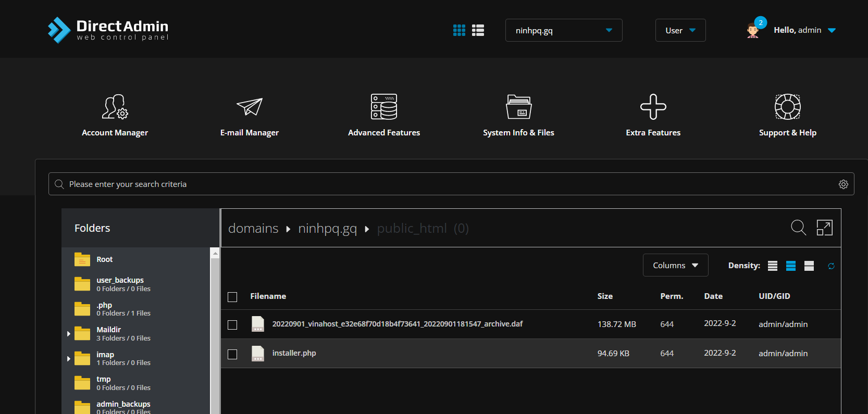The height and width of the screenshot is (414, 868).
Task: Expand the Columns dropdown
Action: (x=675, y=265)
